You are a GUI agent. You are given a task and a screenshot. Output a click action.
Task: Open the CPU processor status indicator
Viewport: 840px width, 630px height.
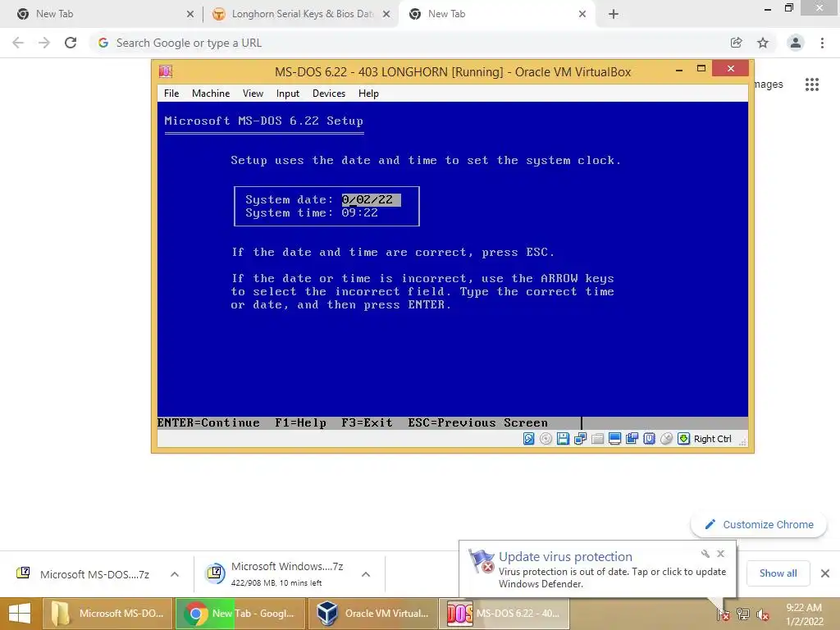pos(649,439)
